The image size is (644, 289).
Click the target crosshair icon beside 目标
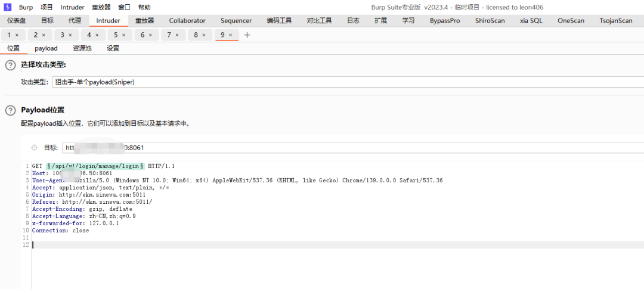tap(35, 148)
